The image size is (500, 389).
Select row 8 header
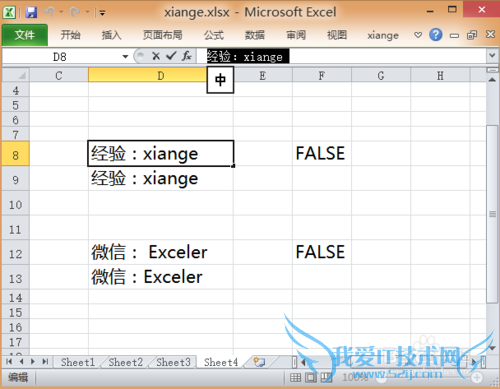(x=16, y=154)
